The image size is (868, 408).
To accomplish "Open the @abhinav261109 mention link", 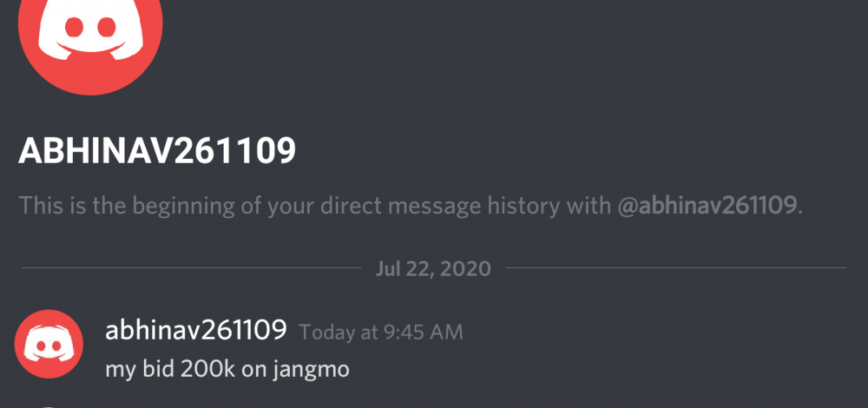I will pos(708,206).
